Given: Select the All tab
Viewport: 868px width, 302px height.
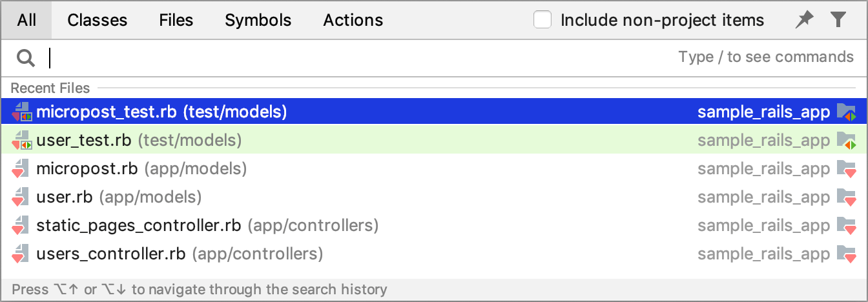Looking at the screenshot, I should pyautogui.click(x=26, y=20).
